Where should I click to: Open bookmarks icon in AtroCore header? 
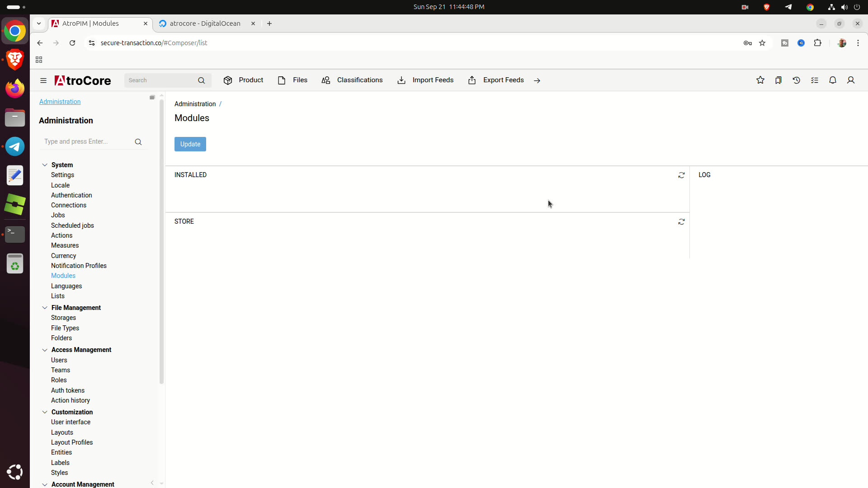[x=778, y=80]
